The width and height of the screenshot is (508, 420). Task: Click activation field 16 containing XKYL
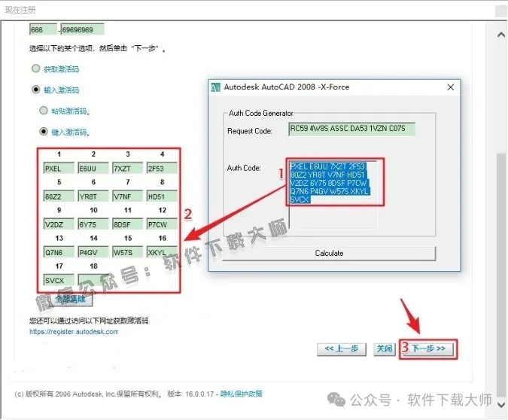[x=162, y=252]
